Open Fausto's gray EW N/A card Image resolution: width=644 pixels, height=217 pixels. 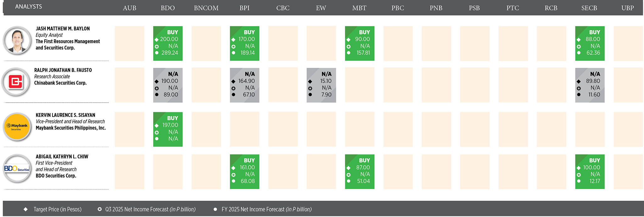pyautogui.click(x=321, y=85)
